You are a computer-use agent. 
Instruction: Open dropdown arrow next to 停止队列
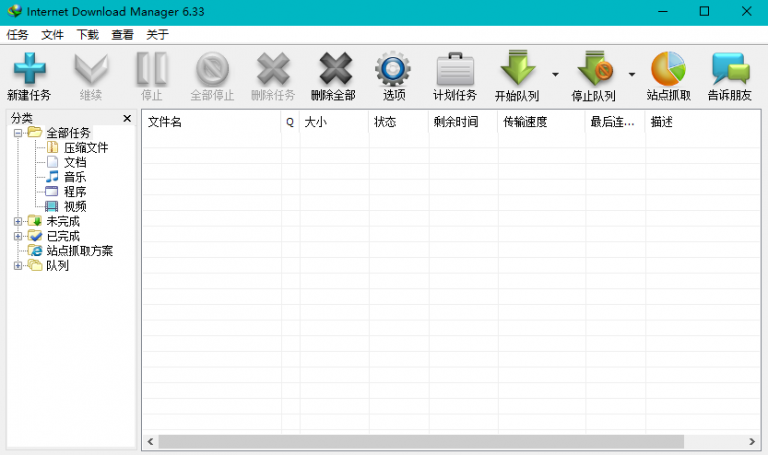click(x=632, y=74)
